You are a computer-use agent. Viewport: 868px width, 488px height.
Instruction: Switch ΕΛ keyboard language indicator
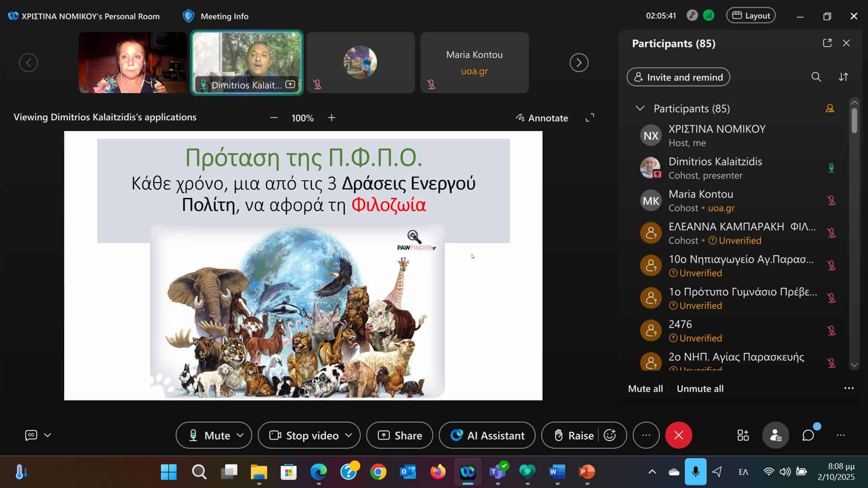point(743,472)
